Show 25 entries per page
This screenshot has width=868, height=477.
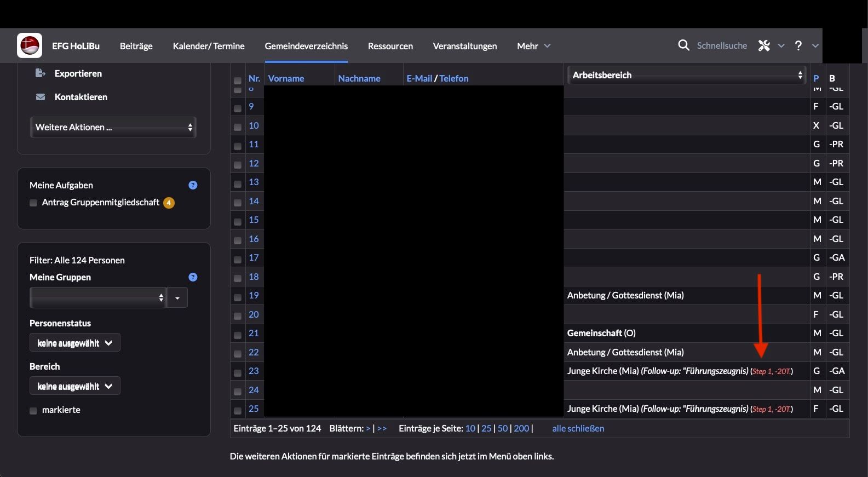(x=486, y=428)
